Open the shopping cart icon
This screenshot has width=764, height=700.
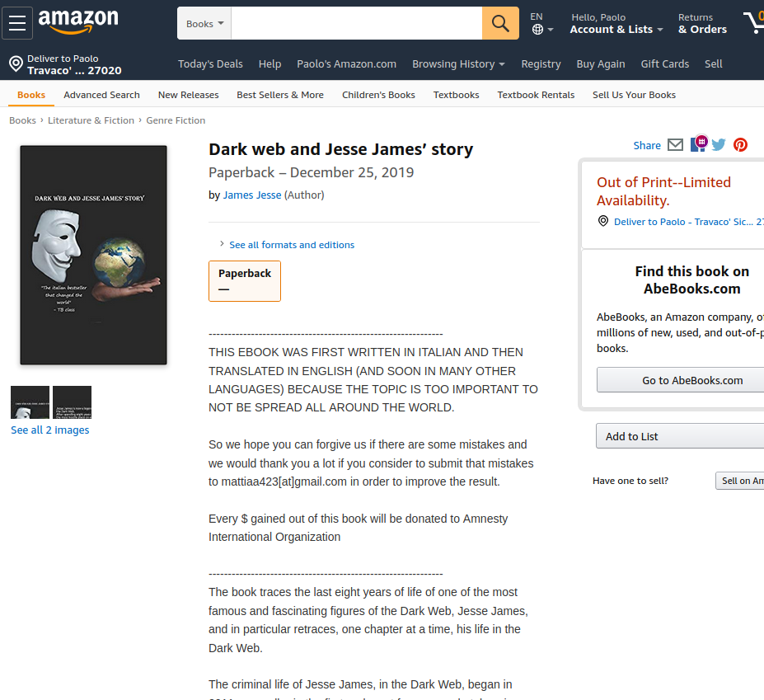[x=754, y=22]
